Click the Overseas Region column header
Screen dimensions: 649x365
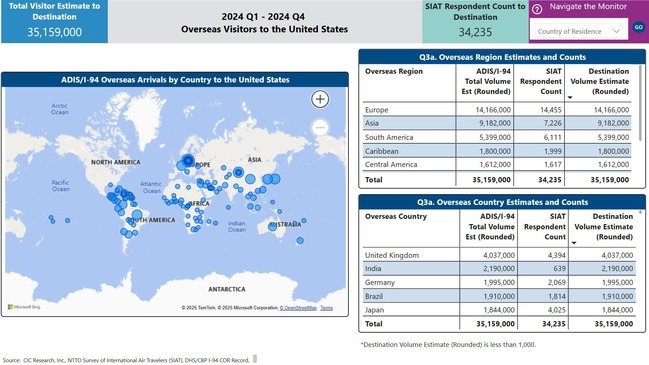(394, 71)
